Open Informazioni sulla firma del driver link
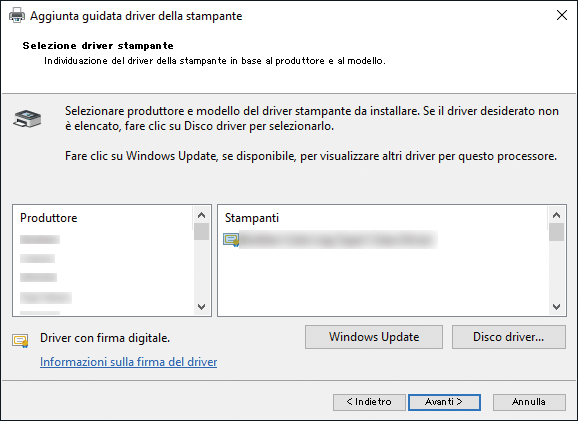Screen dimensions: 578x421 [128, 362]
